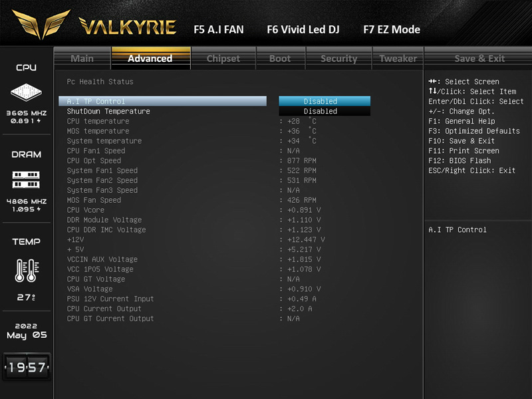Viewport: 532px width, 399px height.
Task: Click the 522 RPM fan value
Action: [x=302, y=170]
